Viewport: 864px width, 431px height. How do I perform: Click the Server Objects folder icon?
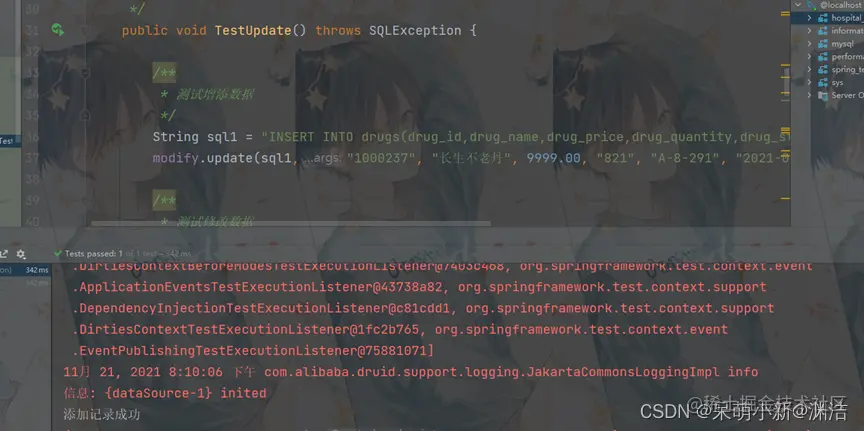[x=823, y=95]
